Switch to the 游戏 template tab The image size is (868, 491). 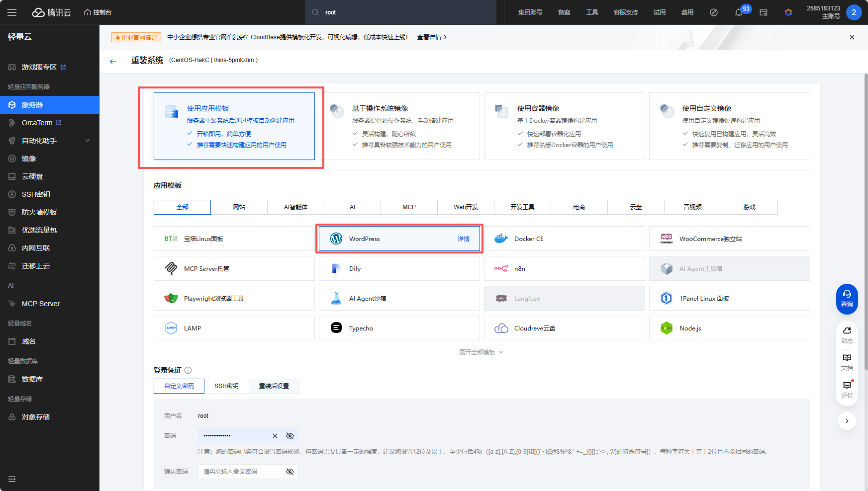point(750,207)
